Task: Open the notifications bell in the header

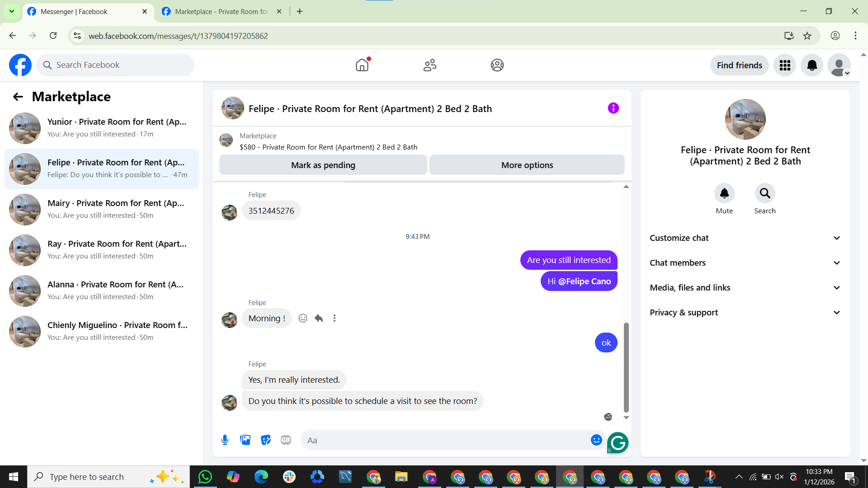Action: [x=812, y=66]
